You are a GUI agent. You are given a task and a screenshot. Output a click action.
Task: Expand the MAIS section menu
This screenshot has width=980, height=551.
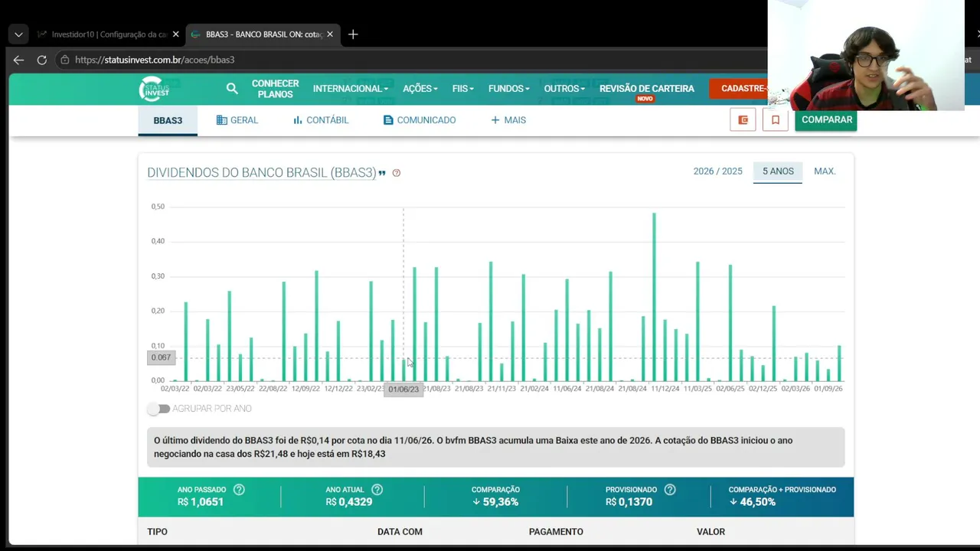tap(508, 120)
